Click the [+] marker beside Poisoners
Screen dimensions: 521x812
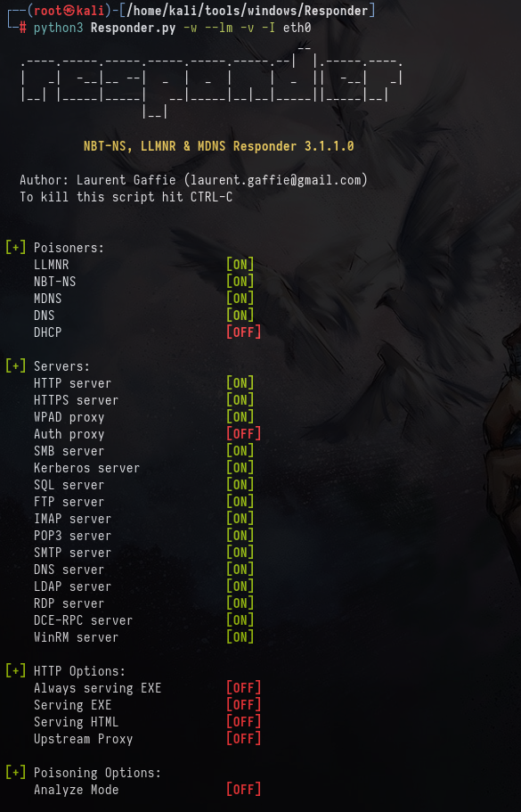click(15, 248)
